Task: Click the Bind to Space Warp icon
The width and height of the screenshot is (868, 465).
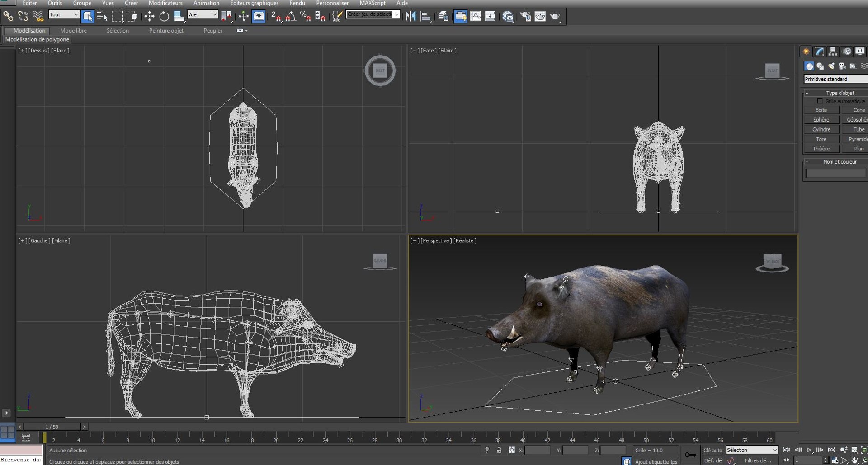Action: [x=38, y=16]
